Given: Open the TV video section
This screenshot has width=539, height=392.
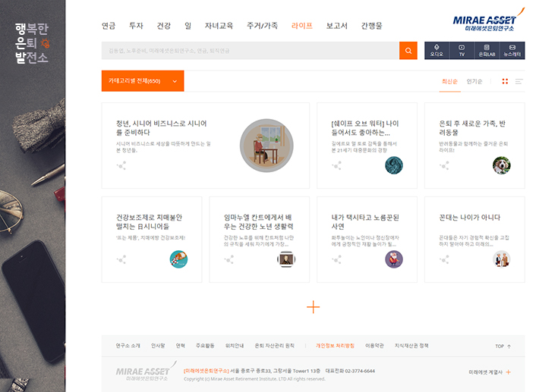Looking at the screenshot, I should click(461, 51).
